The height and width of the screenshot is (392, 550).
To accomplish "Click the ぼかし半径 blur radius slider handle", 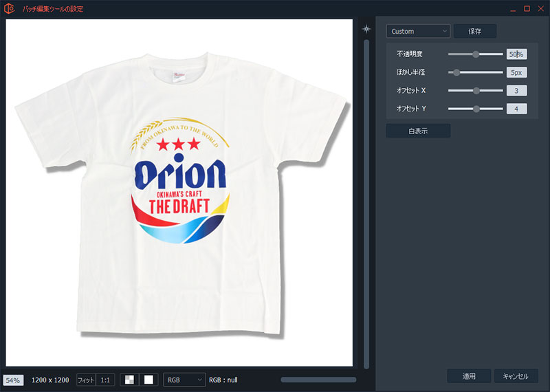I will pyautogui.click(x=456, y=72).
